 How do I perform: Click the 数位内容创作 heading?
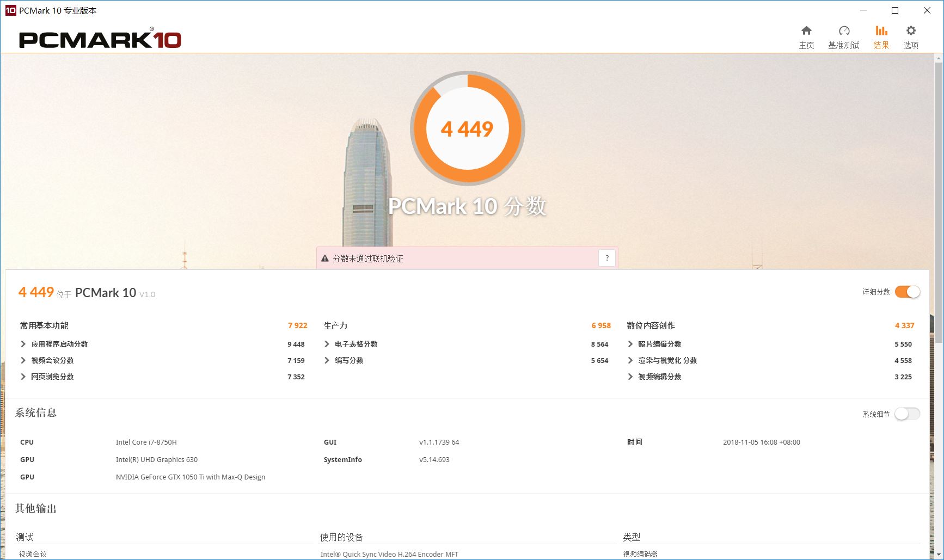[x=651, y=325]
